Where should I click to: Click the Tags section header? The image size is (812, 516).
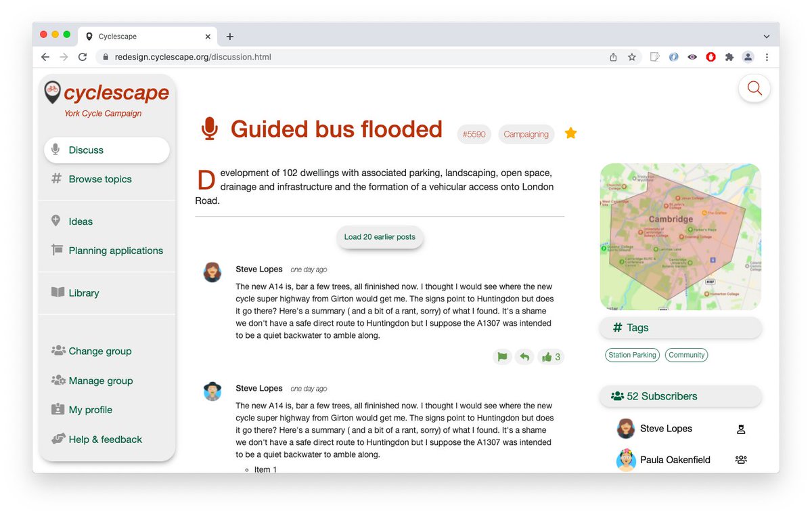pos(680,328)
